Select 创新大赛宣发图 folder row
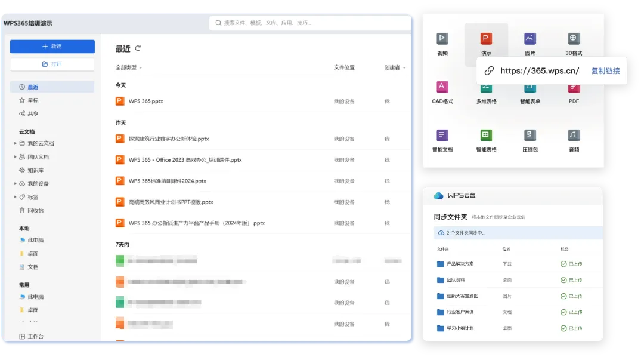 pyautogui.click(x=518, y=296)
